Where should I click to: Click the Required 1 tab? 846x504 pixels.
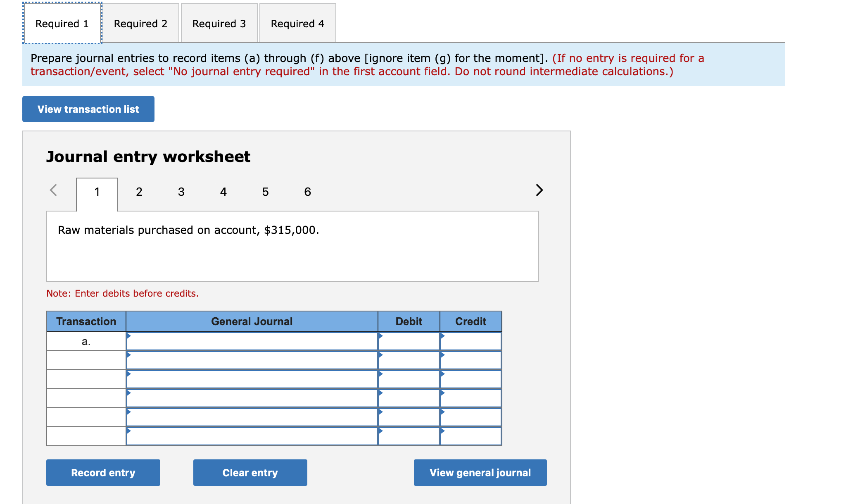pos(62,24)
